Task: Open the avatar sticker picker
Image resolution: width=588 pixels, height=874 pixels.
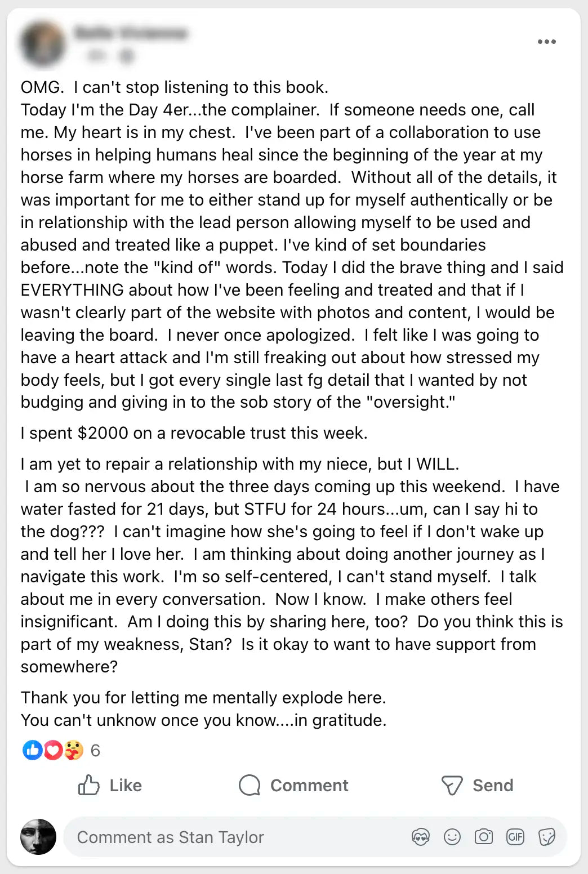Action: click(x=421, y=837)
